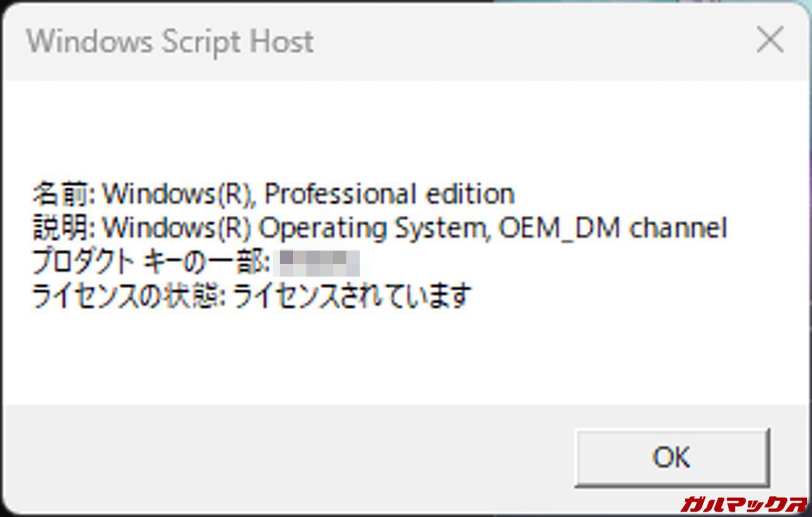Image resolution: width=812 pixels, height=517 pixels.
Task: Click the Windows Script Host title text
Action: click(x=170, y=42)
